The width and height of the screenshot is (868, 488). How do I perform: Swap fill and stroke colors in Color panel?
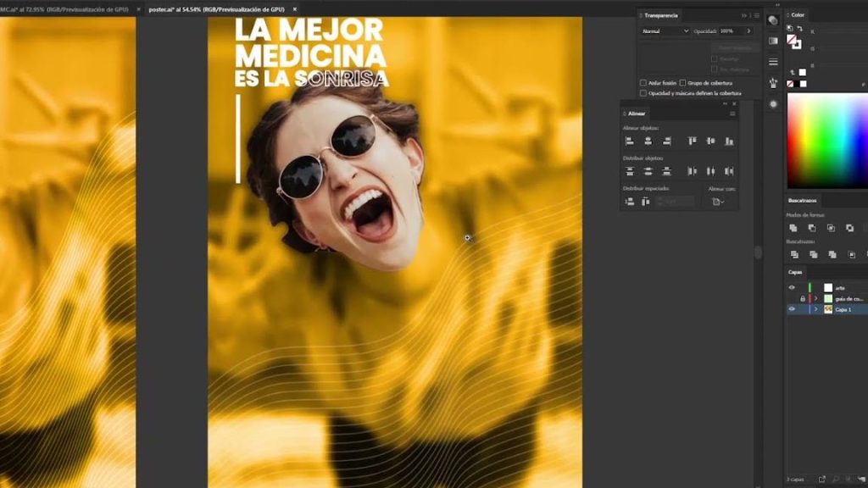pos(802,27)
